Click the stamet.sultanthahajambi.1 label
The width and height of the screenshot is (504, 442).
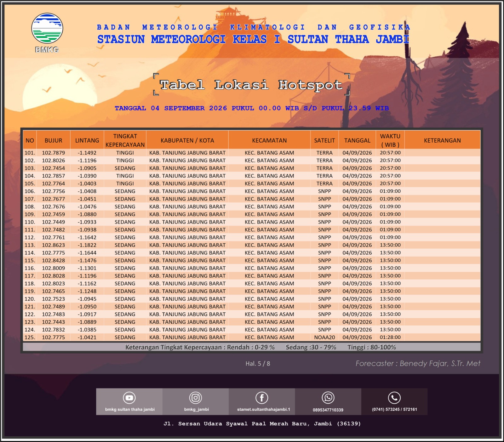[264, 410]
